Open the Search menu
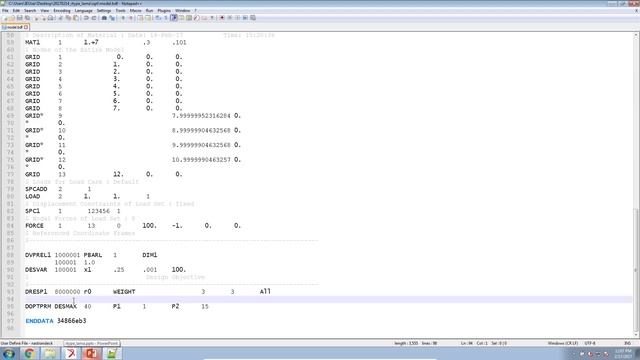The image size is (640, 360). (x=30, y=11)
